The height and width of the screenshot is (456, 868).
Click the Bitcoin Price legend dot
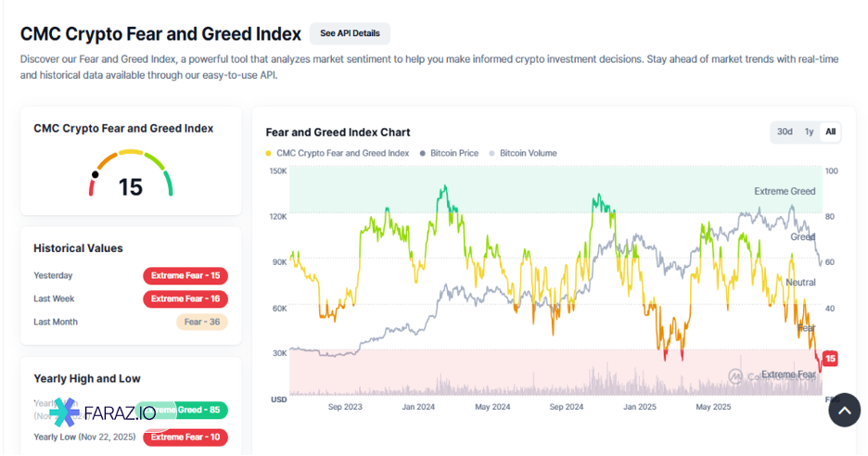(x=423, y=153)
